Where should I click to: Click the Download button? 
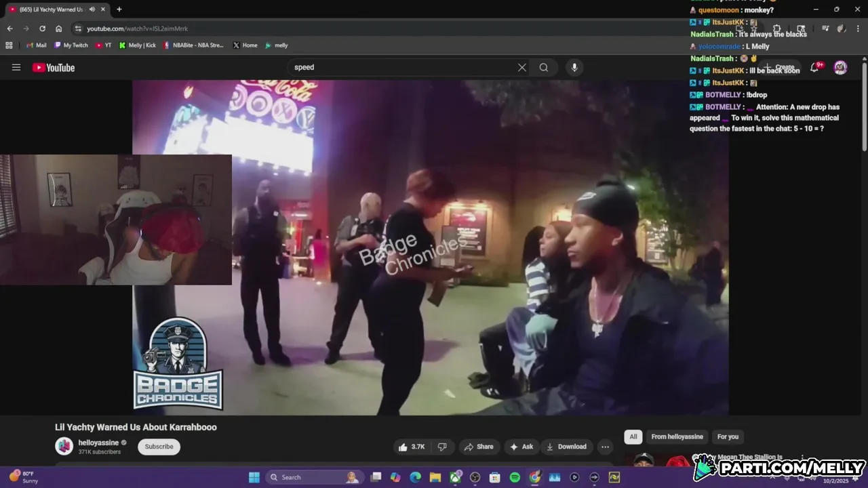point(566,447)
